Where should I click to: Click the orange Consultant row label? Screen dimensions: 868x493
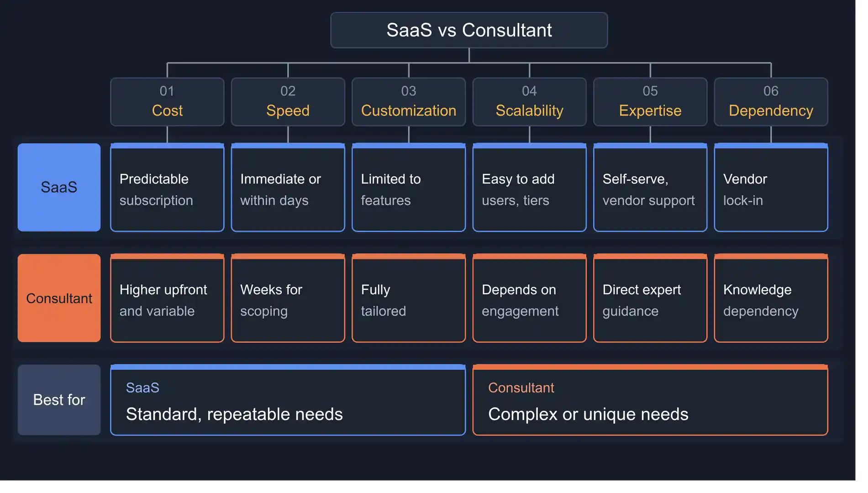(59, 298)
